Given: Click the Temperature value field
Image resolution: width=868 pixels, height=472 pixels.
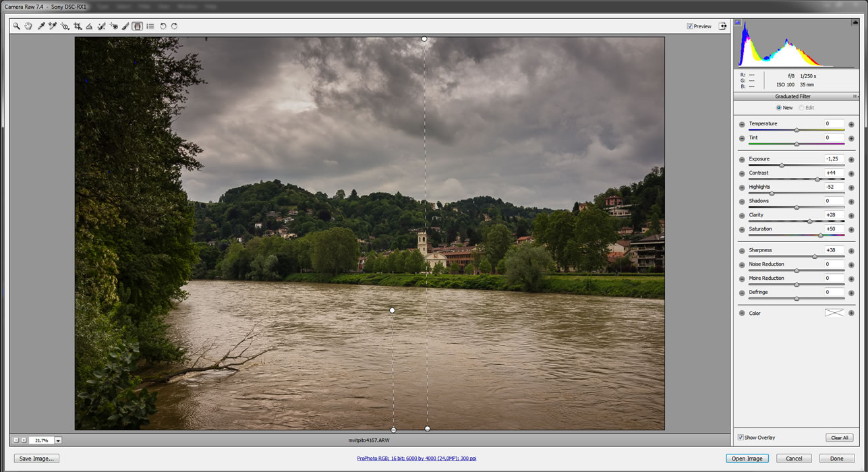Looking at the screenshot, I should click(834, 124).
